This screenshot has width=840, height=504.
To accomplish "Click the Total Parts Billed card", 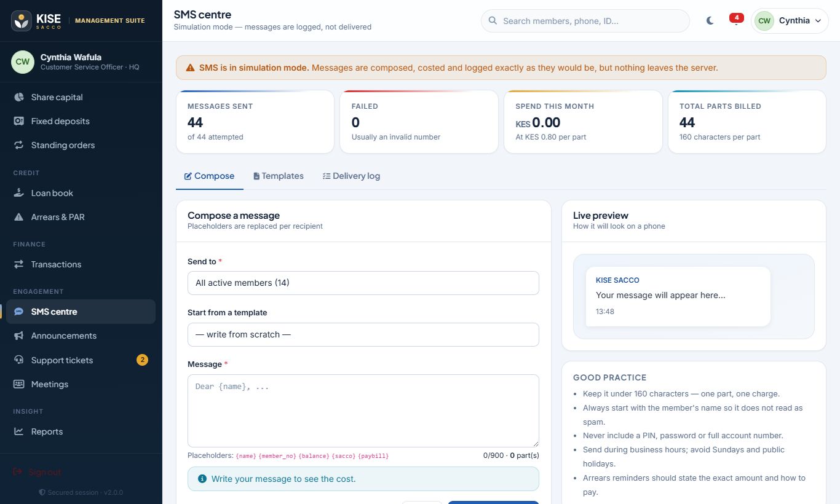I will (x=747, y=122).
